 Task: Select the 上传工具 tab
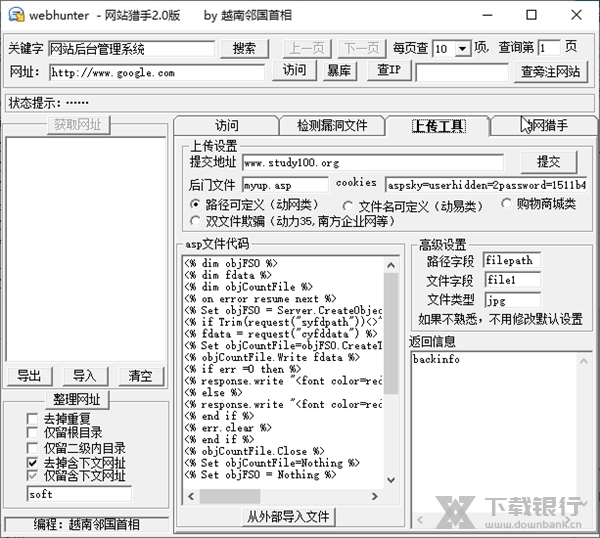[439, 126]
